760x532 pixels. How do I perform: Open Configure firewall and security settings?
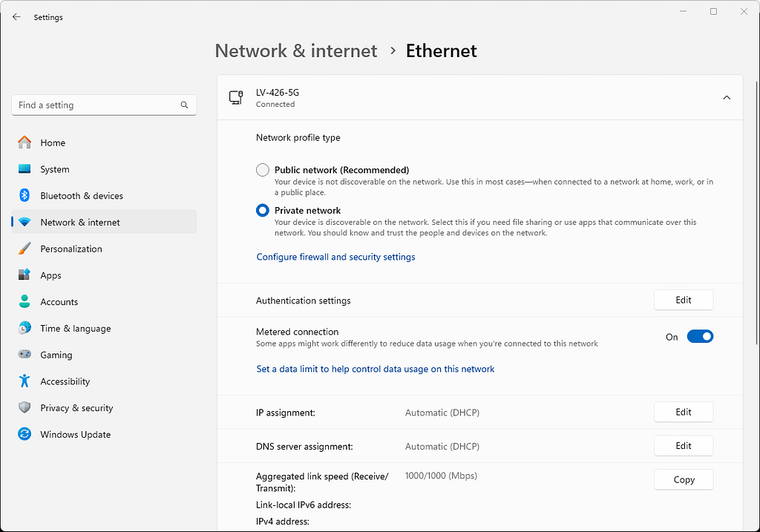pos(335,256)
